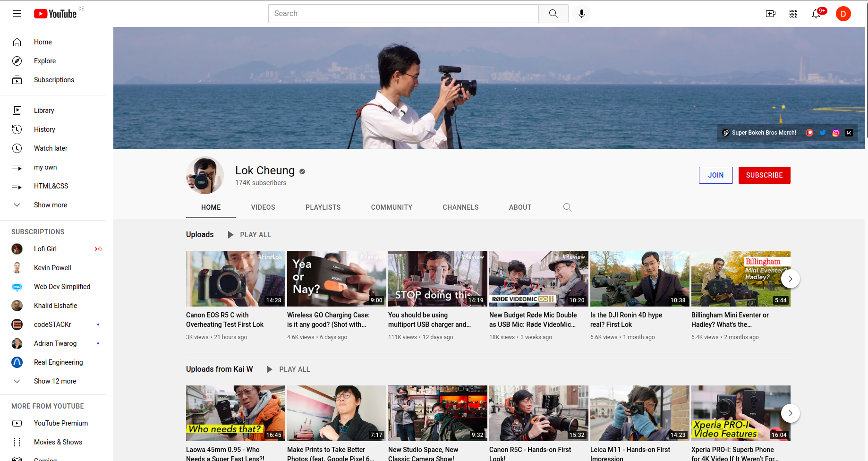Advance the Uploads row with next arrow
The image size is (868, 461).
[x=791, y=279]
